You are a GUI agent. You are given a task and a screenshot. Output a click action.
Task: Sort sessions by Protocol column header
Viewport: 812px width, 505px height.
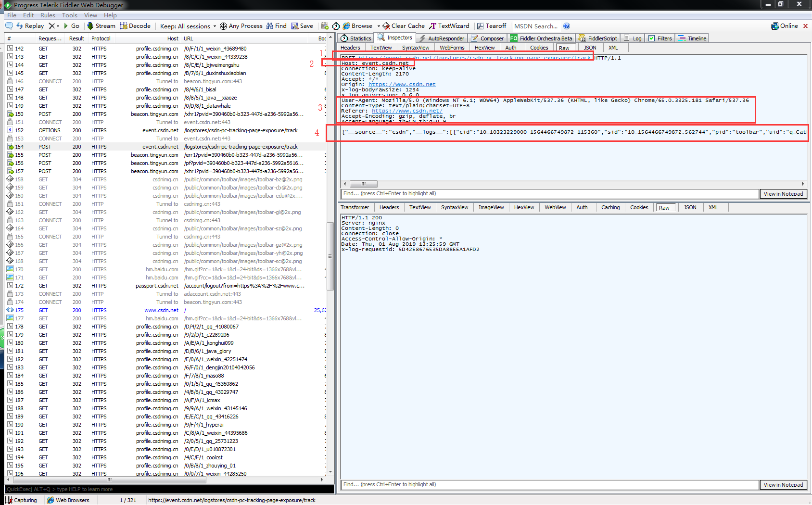(x=101, y=38)
